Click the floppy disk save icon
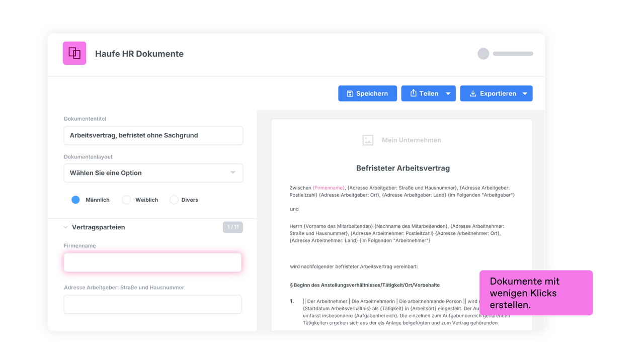The height and width of the screenshot is (362, 644). [x=350, y=94]
